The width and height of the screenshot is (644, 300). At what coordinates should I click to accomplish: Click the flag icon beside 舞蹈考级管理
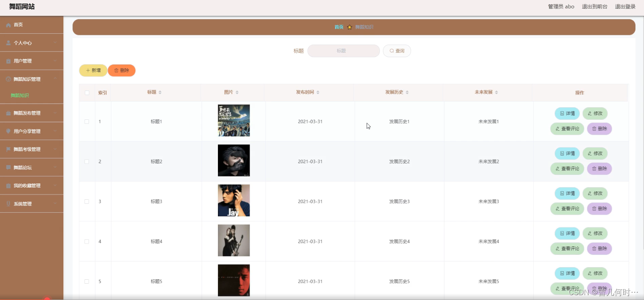point(8,149)
